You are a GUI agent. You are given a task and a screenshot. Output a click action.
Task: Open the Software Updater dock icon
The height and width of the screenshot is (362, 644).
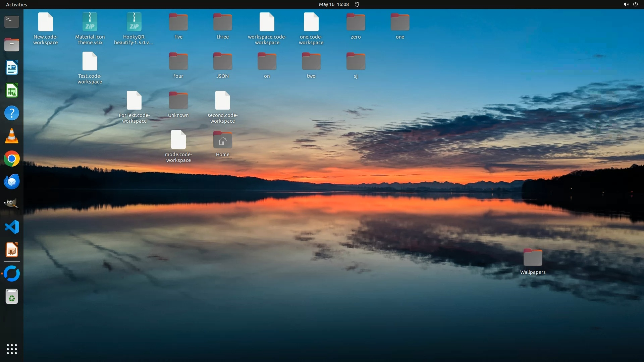point(12,274)
